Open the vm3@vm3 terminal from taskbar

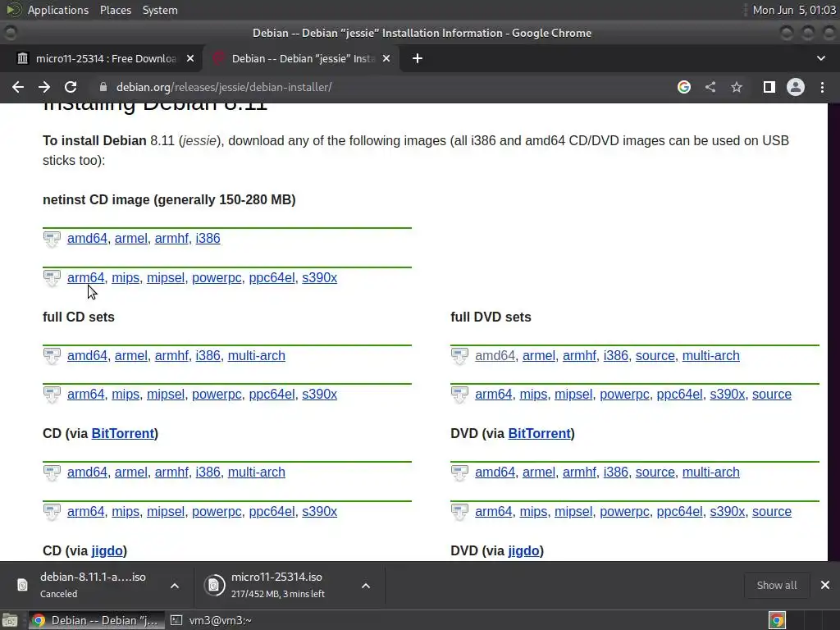211,620
